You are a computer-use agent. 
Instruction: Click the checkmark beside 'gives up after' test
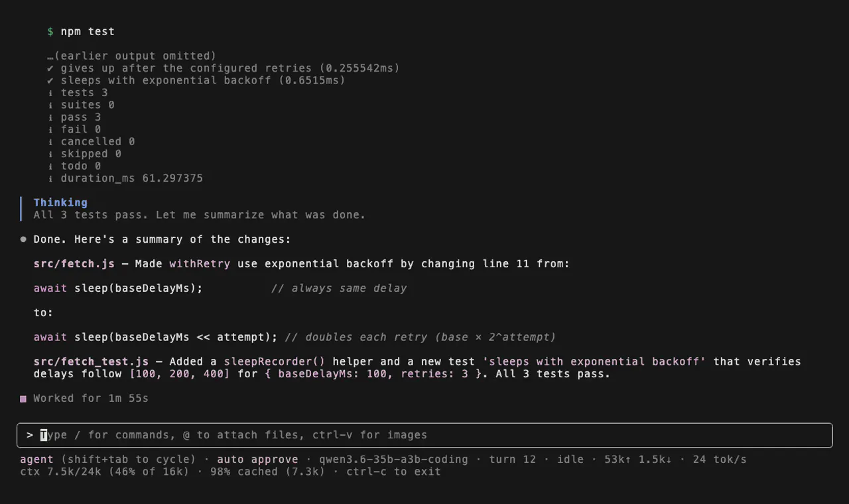click(x=50, y=68)
